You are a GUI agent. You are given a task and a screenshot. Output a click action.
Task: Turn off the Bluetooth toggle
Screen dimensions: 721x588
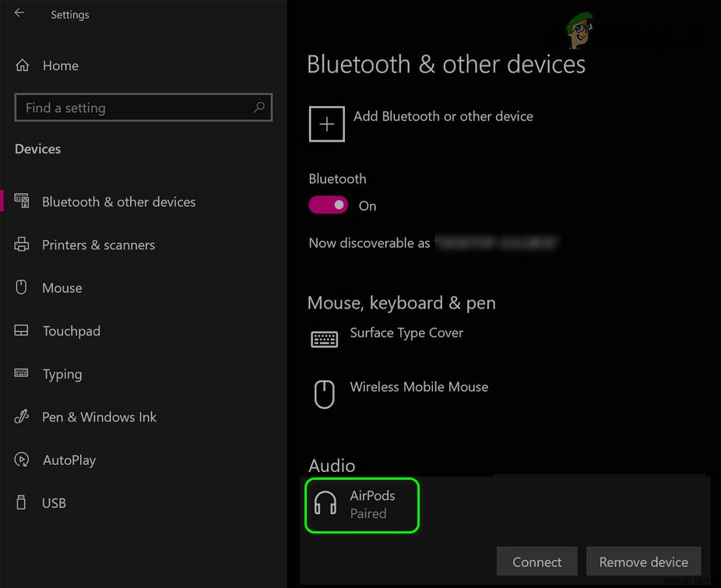pyautogui.click(x=328, y=205)
